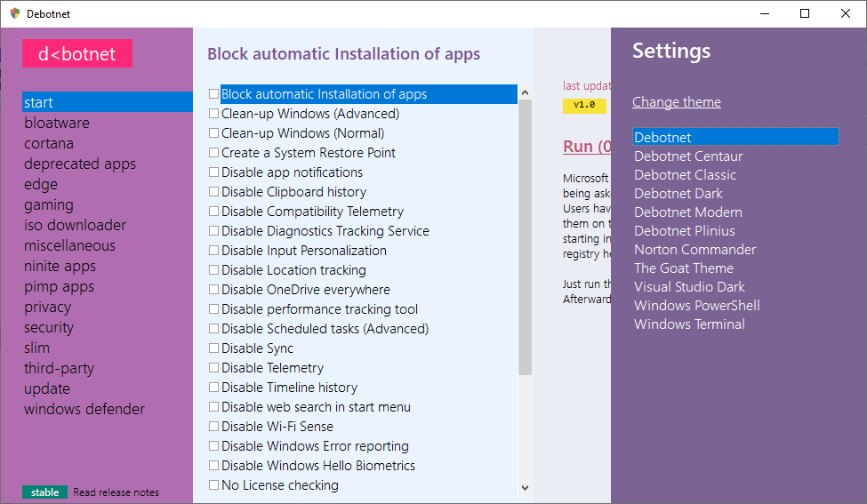This screenshot has height=504, width=867.
Task: Choose the Debotnet Dark theme
Action: pyautogui.click(x=678, y=194)
